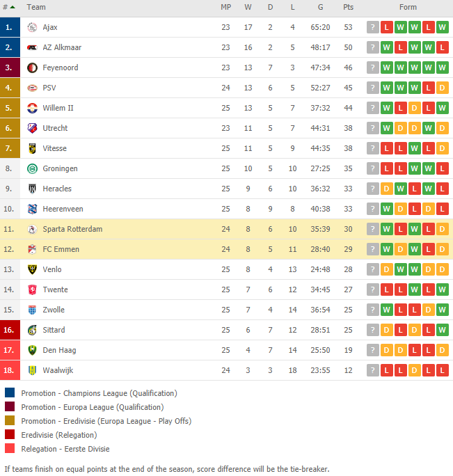Click the Twente red crest icon
Viewport: 453px width, 476px height.
point(32,289)
